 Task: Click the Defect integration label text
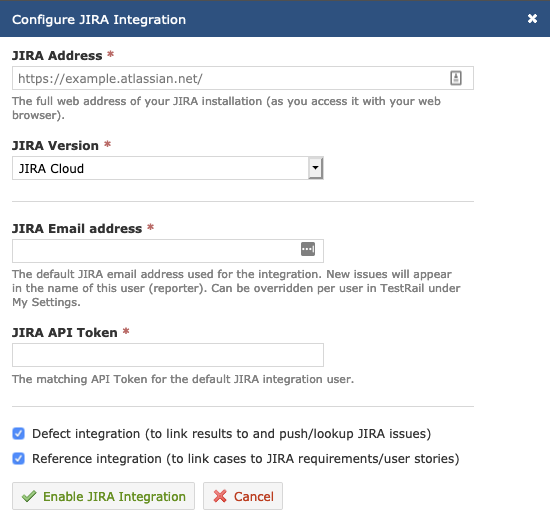pyautogui.click(x=232, y=434)
